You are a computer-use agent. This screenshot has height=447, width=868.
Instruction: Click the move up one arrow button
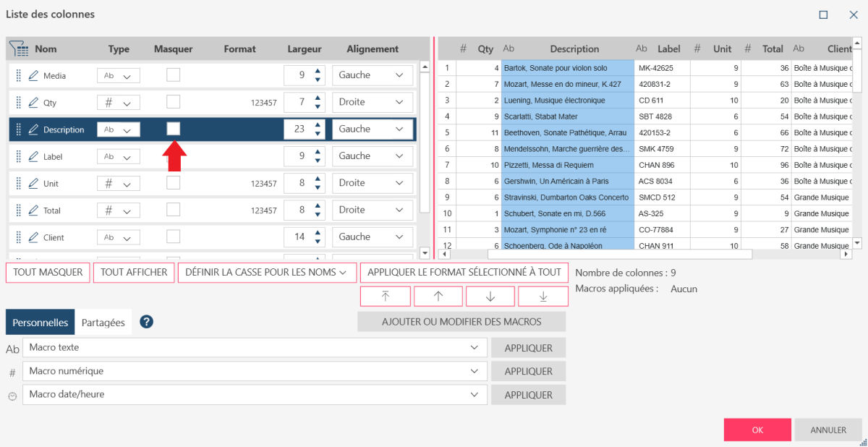(x=438, y=297)
